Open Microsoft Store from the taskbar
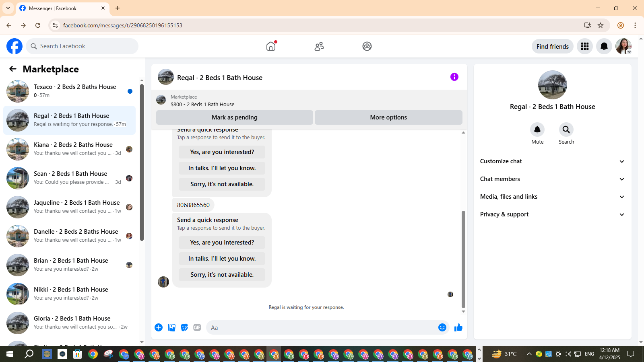 click(77, 354)
